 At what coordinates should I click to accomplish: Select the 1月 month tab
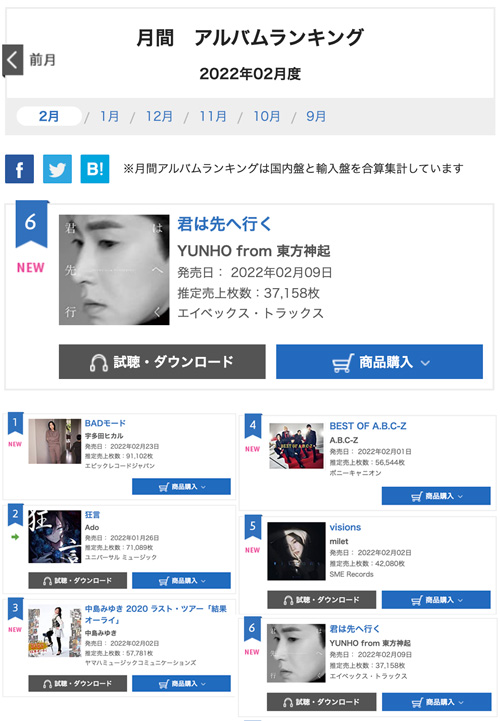(109, 116)
